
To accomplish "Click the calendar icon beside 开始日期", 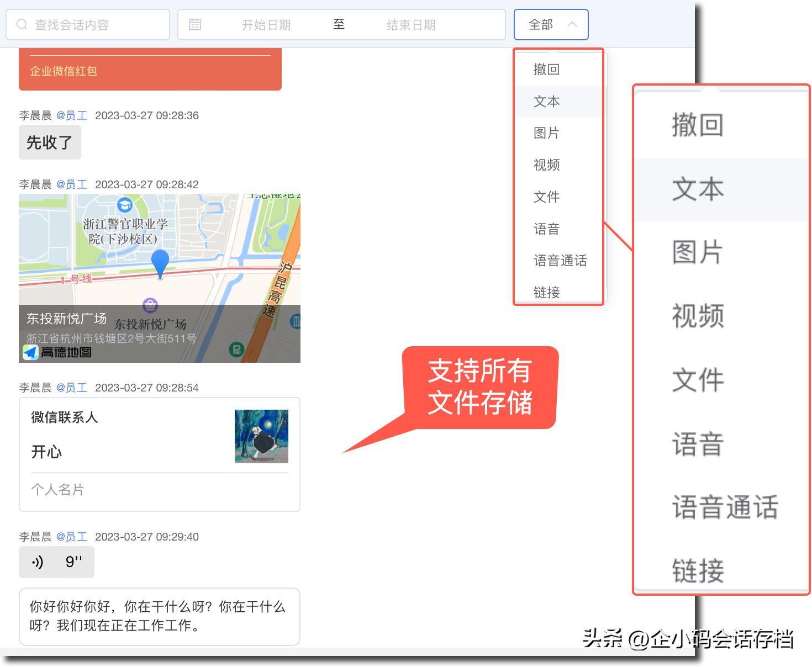I will [x=194, y=24].
